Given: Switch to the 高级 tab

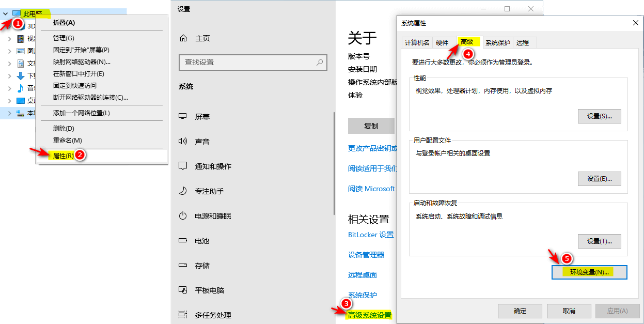Looking at the screenshot, I should (x=467, y=42).
